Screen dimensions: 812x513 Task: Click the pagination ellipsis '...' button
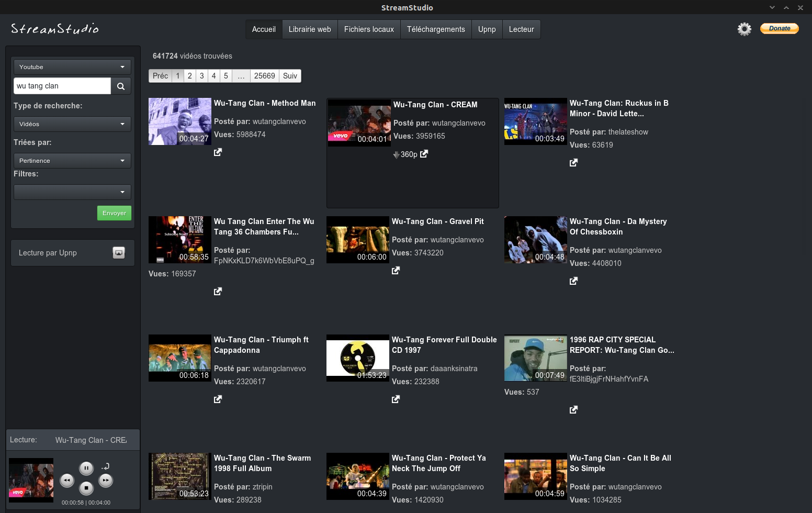coord(241,76)
